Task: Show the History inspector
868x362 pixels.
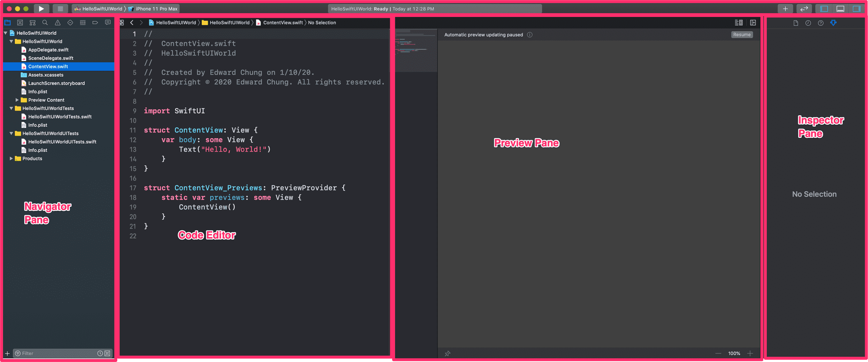Action: pyautogui.click(x=808, y=23)
